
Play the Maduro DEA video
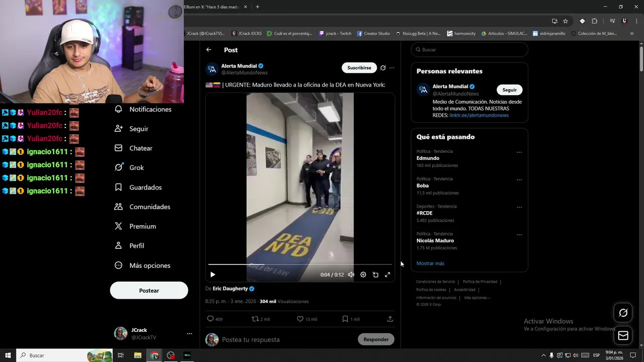tap(213, 275)
